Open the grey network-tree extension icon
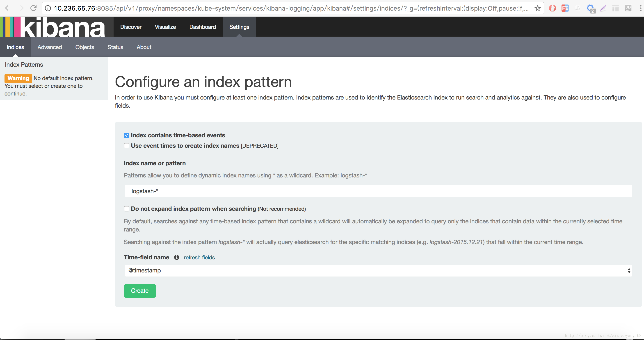 coord(578,8)
